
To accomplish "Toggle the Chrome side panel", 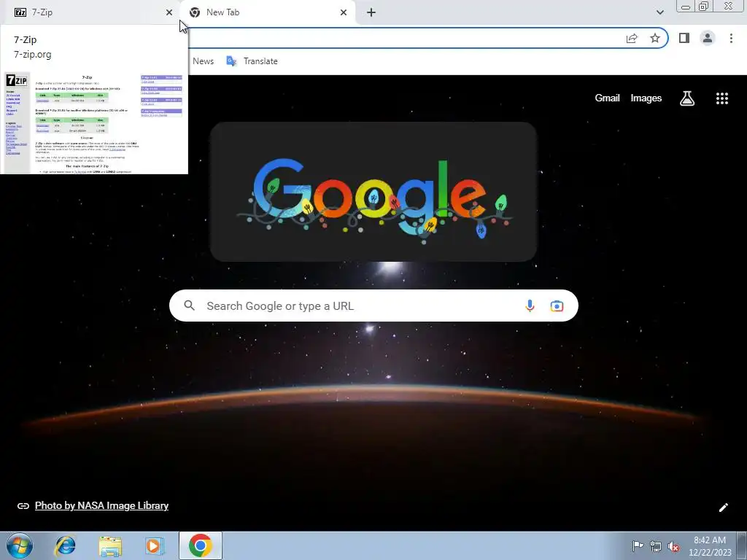I will (x=684, y=38).
